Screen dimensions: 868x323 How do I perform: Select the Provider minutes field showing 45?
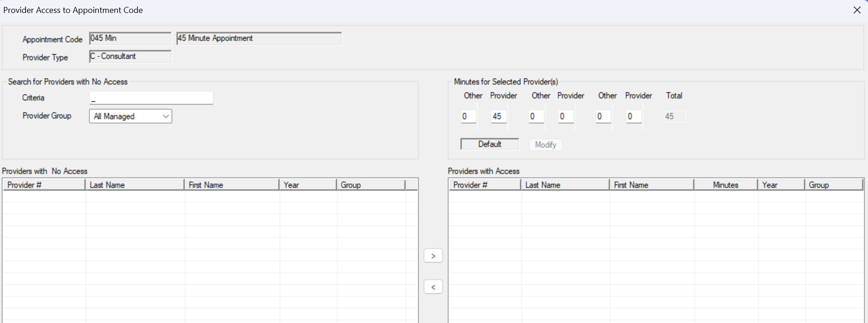coord(499,116)
